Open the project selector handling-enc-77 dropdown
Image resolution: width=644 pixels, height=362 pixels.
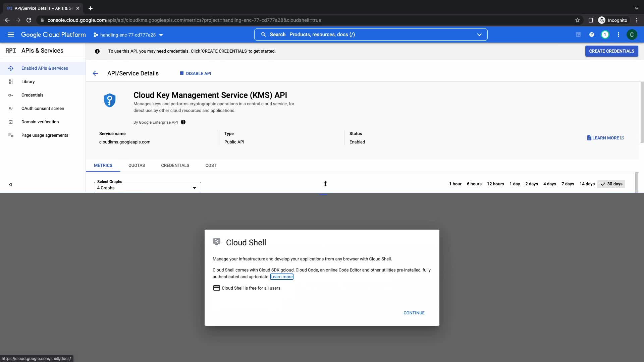click(x=128, y=35)
